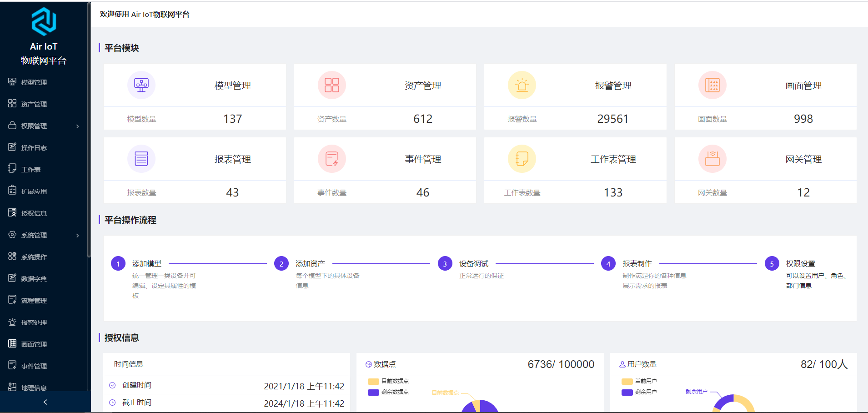This screenshot has width=868, height=413.
Task: Click step 4 circle 报表制作
Action: click(x=608, y=263)
